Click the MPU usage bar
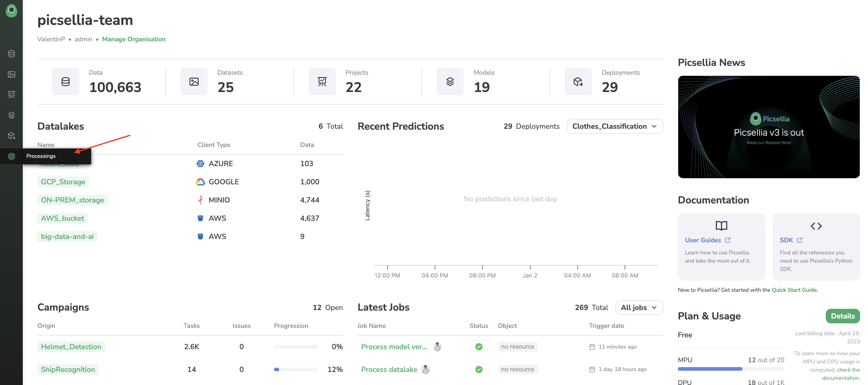 (731, 369)
